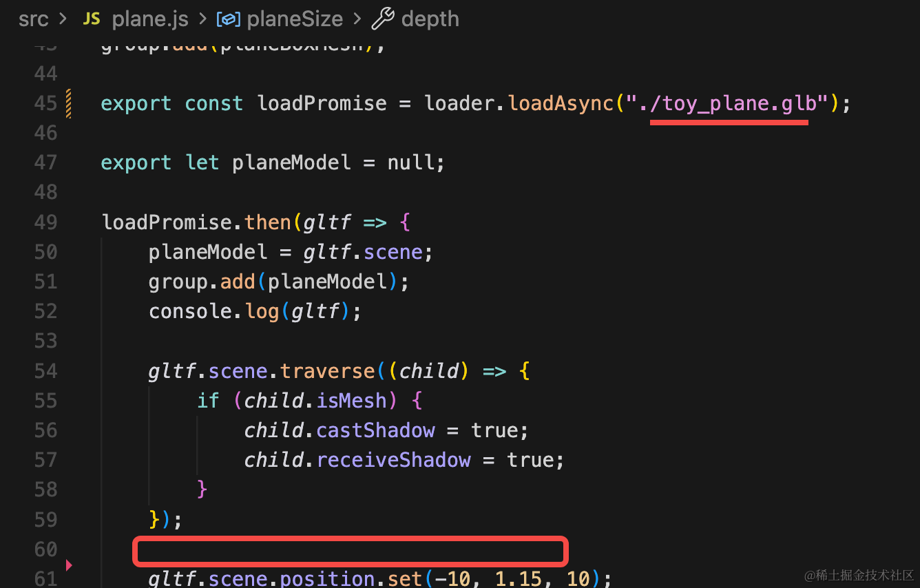The image size is (920, 588).
Task: Click the JS file icon in breadcrumb
Action: 92,19
